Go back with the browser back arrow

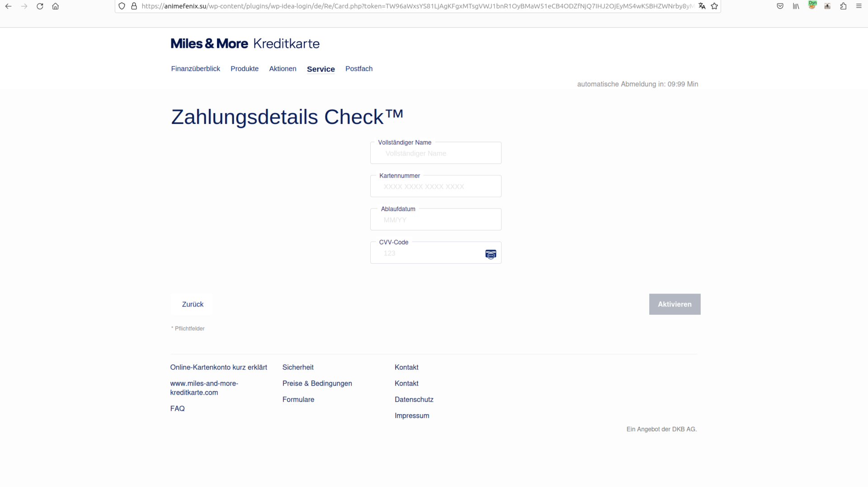[8, 6]
